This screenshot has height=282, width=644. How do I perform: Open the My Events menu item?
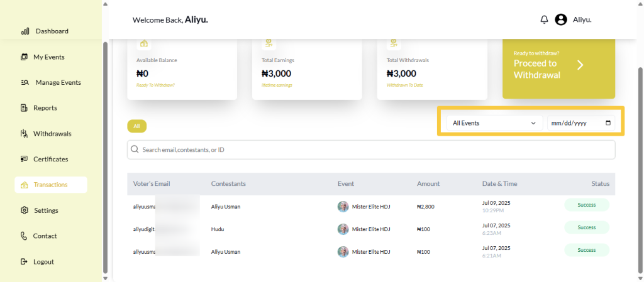coord(49,57)
